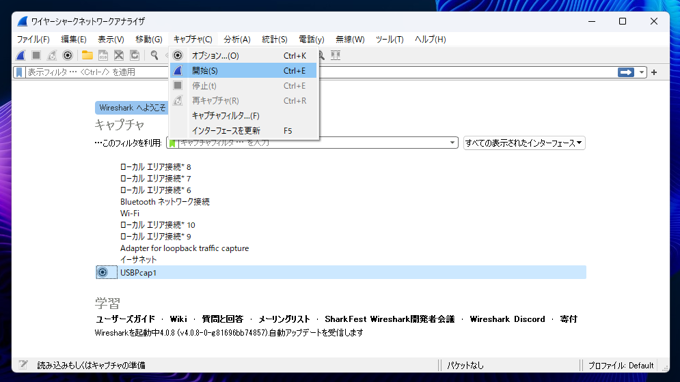Open the 寄付 link
The width and height of the screenshot is (680, 382).
coord(569,319)
